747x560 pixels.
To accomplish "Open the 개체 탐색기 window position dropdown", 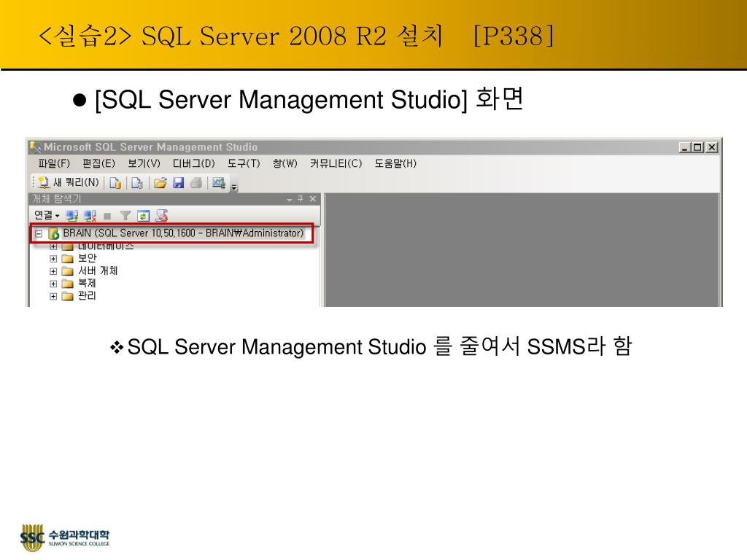I will (289, 200).
